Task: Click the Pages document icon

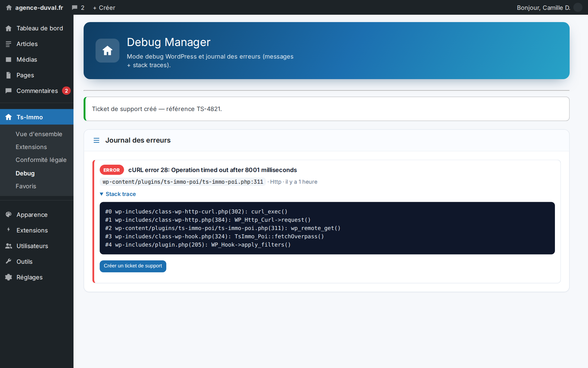Action: (x=9, y=75)
